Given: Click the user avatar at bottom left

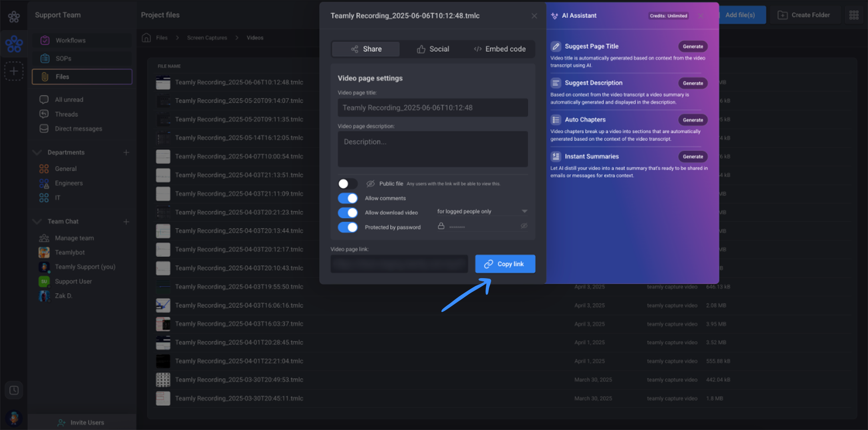Looking at the screenshot, I should [x=14, y=418].
